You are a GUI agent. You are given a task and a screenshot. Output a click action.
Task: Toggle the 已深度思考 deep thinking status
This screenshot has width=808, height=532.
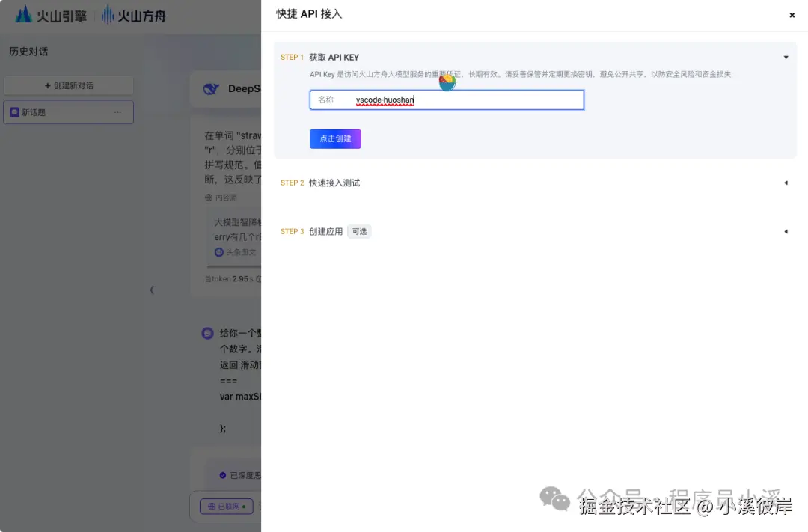pos(238,474)
